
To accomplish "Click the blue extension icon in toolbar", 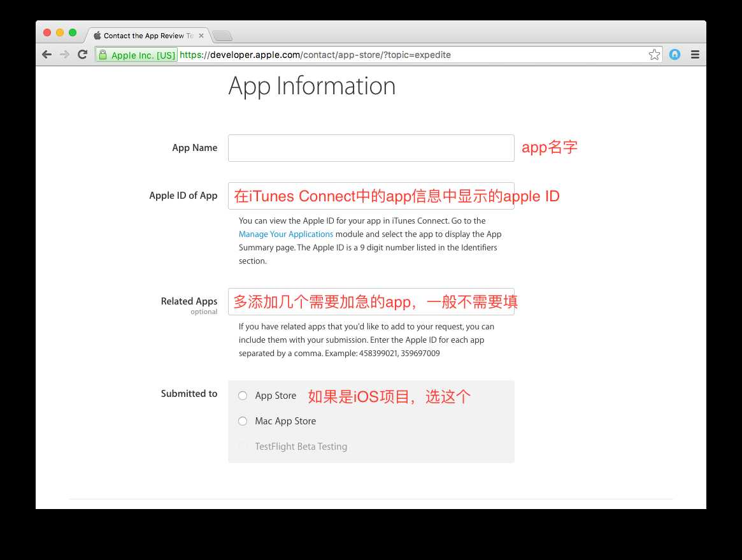I will (674, 54).
